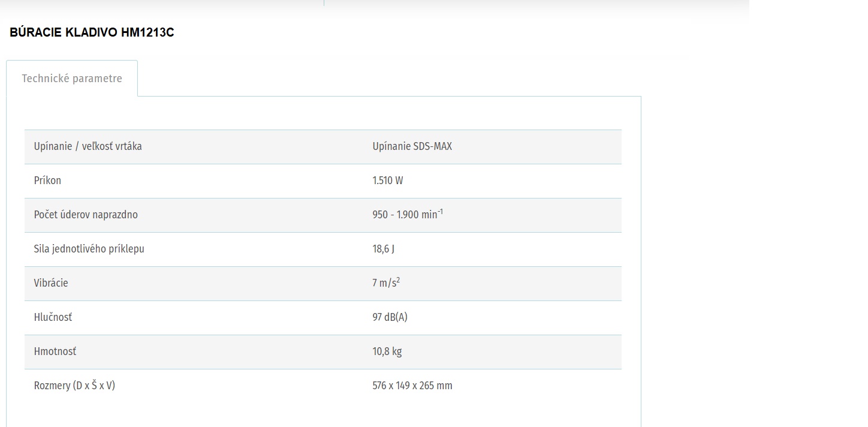
Task: Select the 97 dB(A) noise value
Action: pos(390,317)
